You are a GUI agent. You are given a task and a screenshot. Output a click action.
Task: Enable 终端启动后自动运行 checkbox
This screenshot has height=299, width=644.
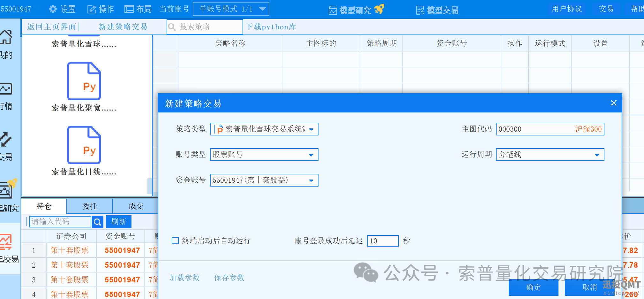[x=175, y=241]
